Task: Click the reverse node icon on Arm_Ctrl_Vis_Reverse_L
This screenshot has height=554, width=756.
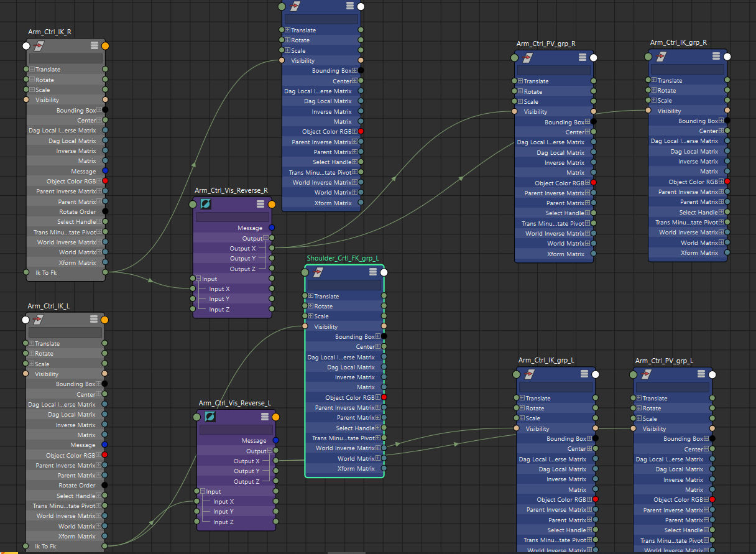Action: (x=210, y=417)
